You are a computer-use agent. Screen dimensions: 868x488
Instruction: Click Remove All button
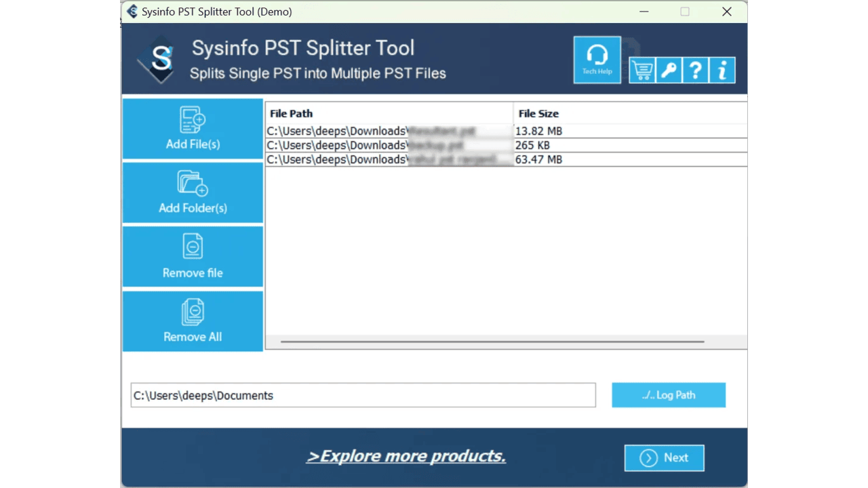193,321
